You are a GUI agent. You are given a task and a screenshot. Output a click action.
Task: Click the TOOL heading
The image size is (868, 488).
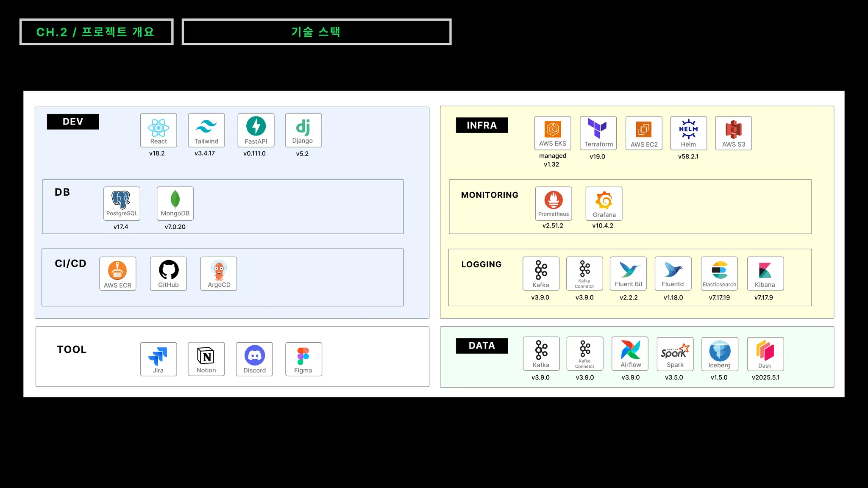click(72, 349)
